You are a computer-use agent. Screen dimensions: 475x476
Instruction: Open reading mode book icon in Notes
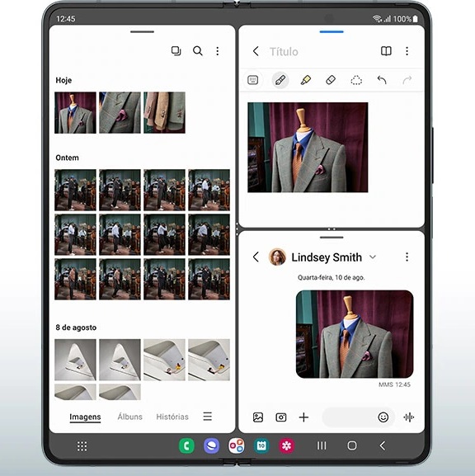(x=386, y=51)
